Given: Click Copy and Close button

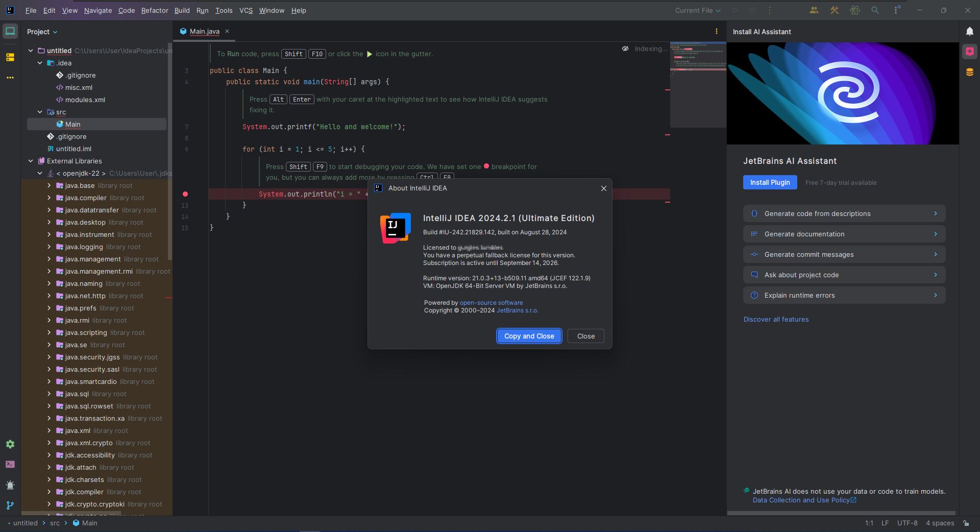Looking at the screenshot, I should (x=529, y=336).
